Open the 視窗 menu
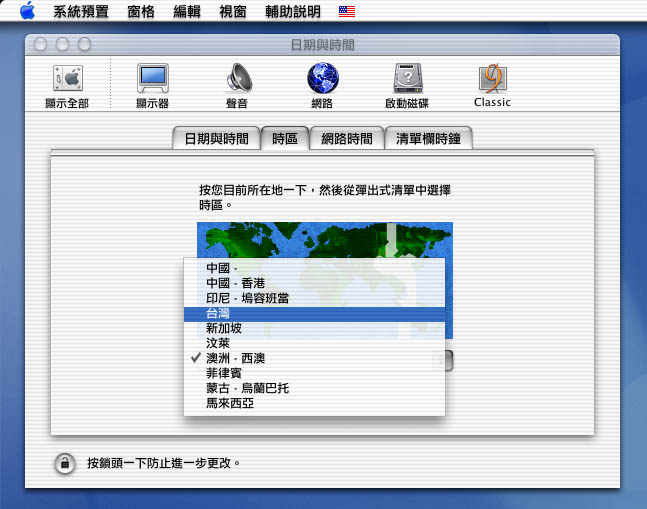The width and height of the screenshot is (647, 509). point(233,11)
